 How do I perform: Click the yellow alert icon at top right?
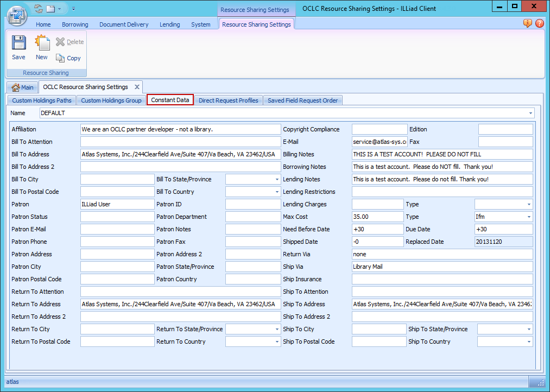(x=526, y=24)
